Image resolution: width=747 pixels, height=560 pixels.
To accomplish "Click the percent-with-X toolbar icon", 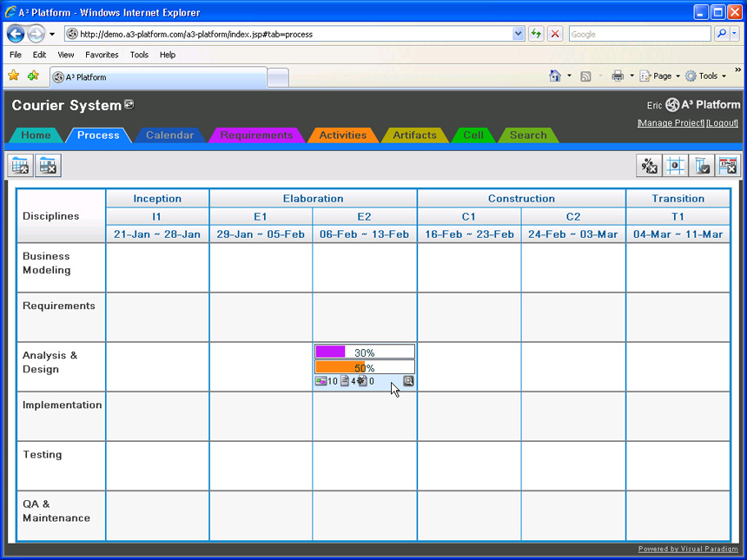I will point(649,165).
